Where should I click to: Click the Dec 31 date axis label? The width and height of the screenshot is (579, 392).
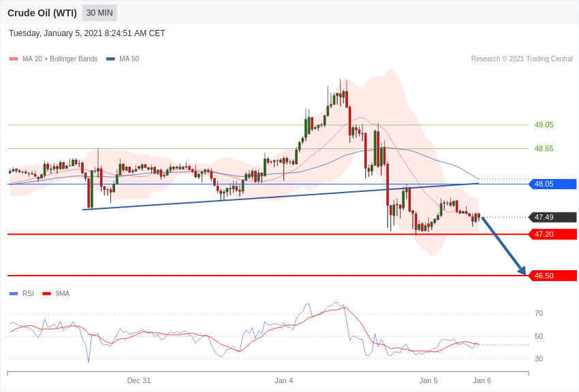point(139,380)
